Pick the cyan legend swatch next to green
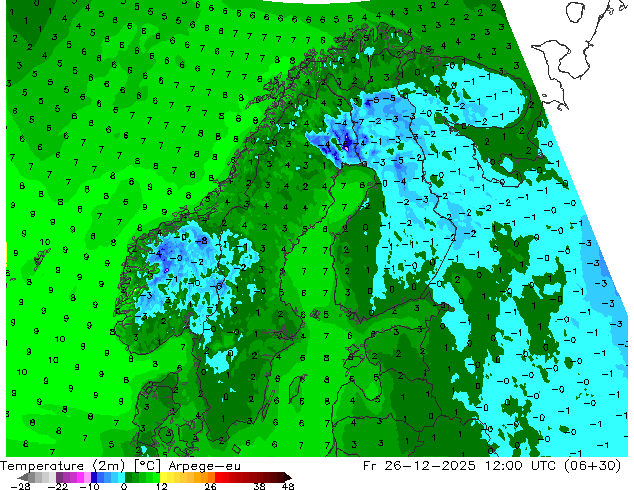The image size is (634, 490). point(121,477)
